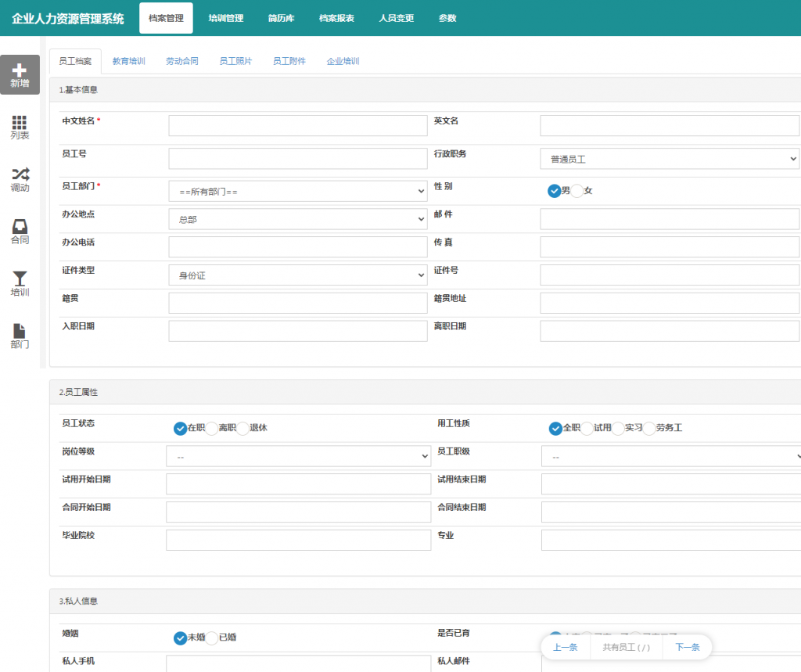Expand the 证件类型 dropdown showing 身份证
This screenshot has height=672, width=801.
coord(298,275)
